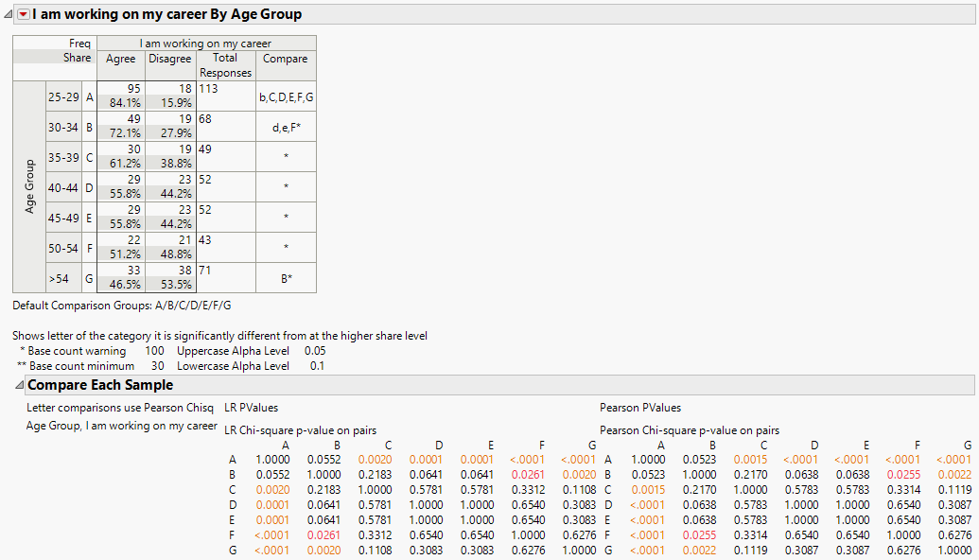979x560 pixels.
Task: Select the Agree column header
Action: point(120,59)
